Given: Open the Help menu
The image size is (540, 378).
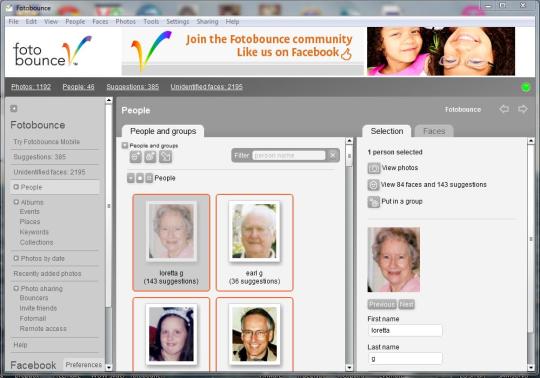Looking at the screenshot, I should [232, 21].
